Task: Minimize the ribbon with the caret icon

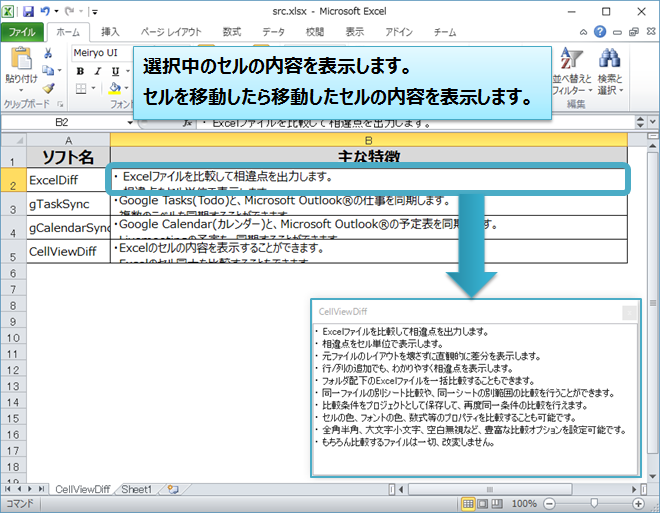Action: (583, 32)
